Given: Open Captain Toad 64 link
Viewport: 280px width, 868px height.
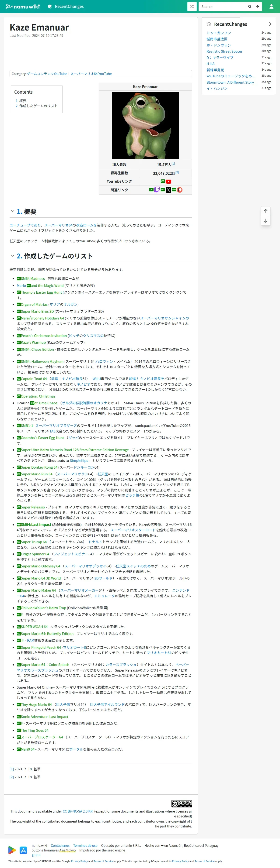Looking at the screenshot, I should (x=32, y=379).
